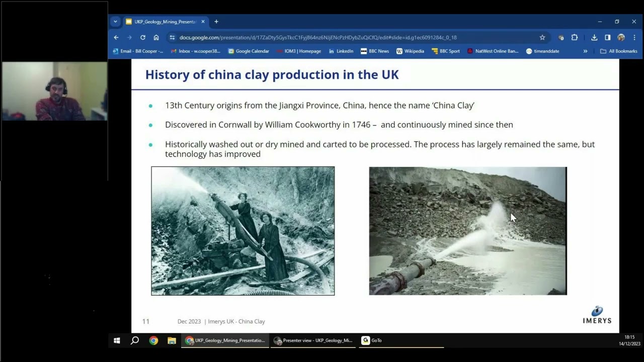The width and height of the screenshot is (644, 362).
Task: Open the Chrome three-dot menu
Action: pyautogui.click(x=634, y=37)
